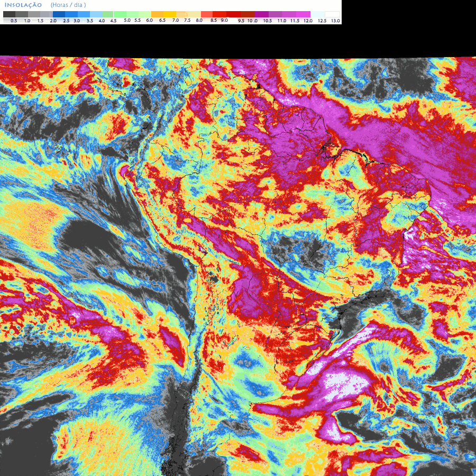Select the 3.5 legend value
This screenshot has height=476, width=476.
tap(90, 21)
